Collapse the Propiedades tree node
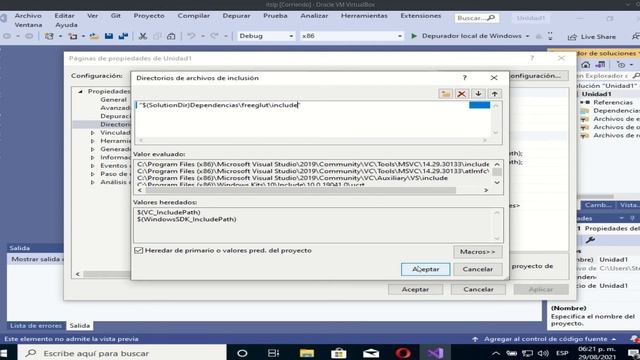 [x=80, y=91]
